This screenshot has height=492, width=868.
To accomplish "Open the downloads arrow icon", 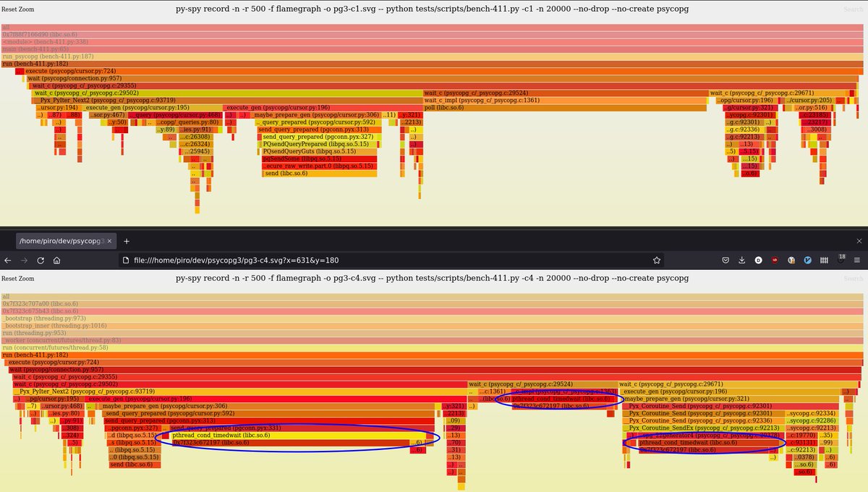I will pyautogui.click(x=742, y=260).
